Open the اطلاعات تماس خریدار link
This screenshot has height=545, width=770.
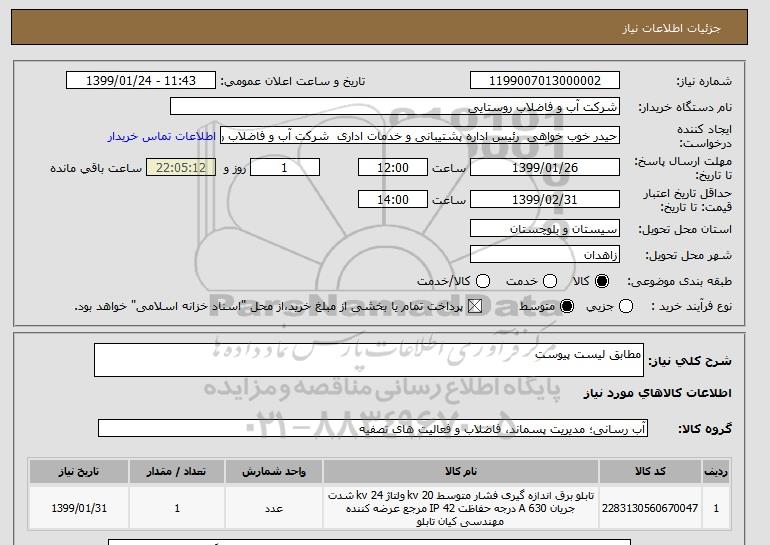pos(162,136)
